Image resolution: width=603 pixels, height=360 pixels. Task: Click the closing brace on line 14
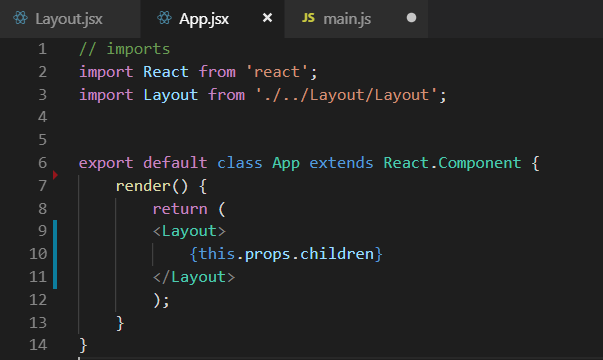(83, 345)
